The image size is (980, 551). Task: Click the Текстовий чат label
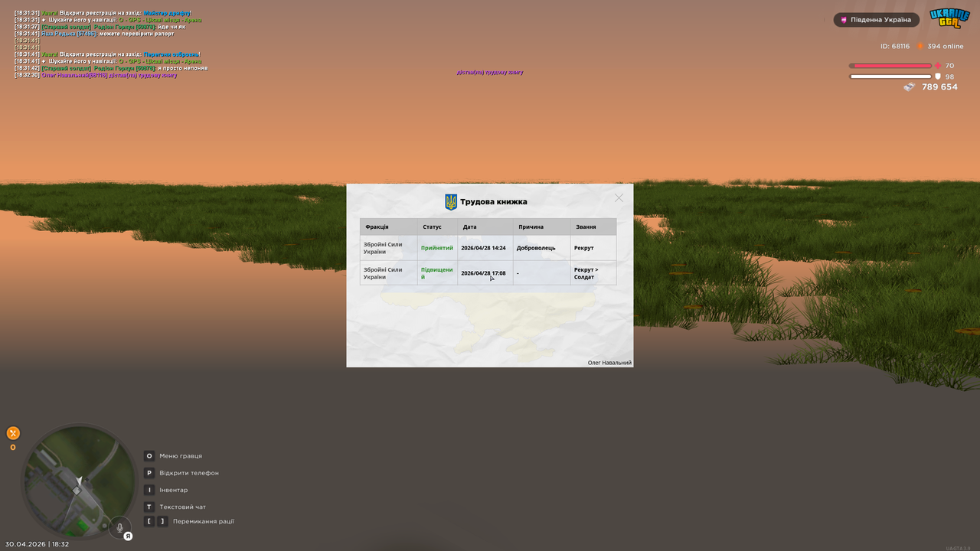pos(182,507)
